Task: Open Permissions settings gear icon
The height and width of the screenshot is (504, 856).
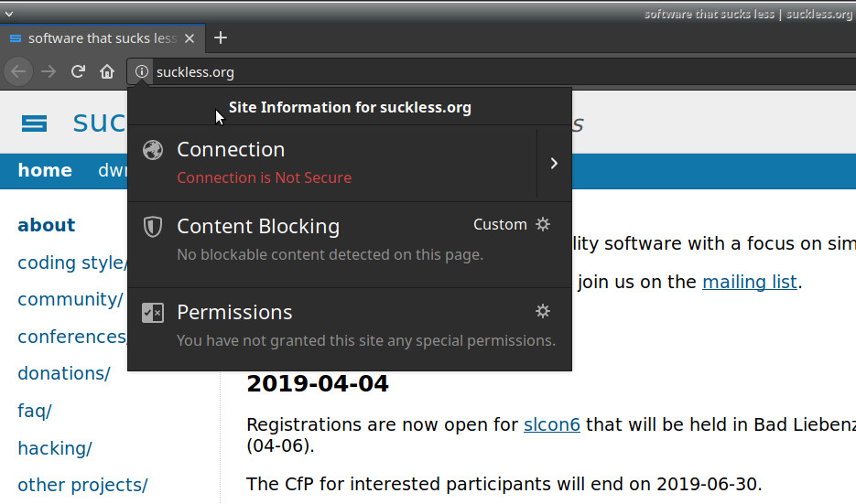Action: coord(543,311)
